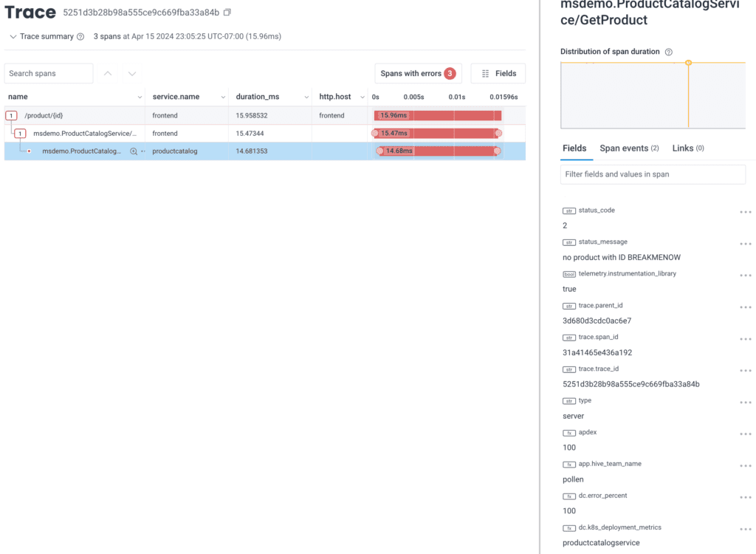Screen dimensions: 756x554
Task: Open the service.name column dropdown
Action: [x=223, y=98]
